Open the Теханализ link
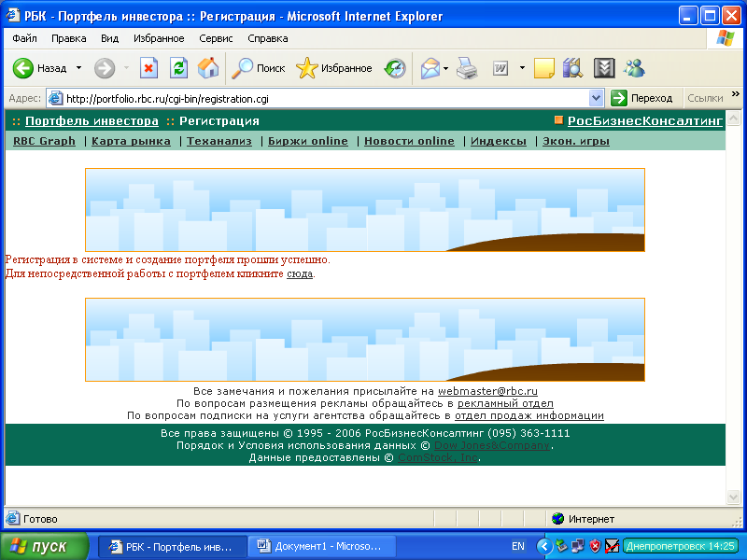Image resolution: width=747 pixels, height=560 pixels. [219, 141]
